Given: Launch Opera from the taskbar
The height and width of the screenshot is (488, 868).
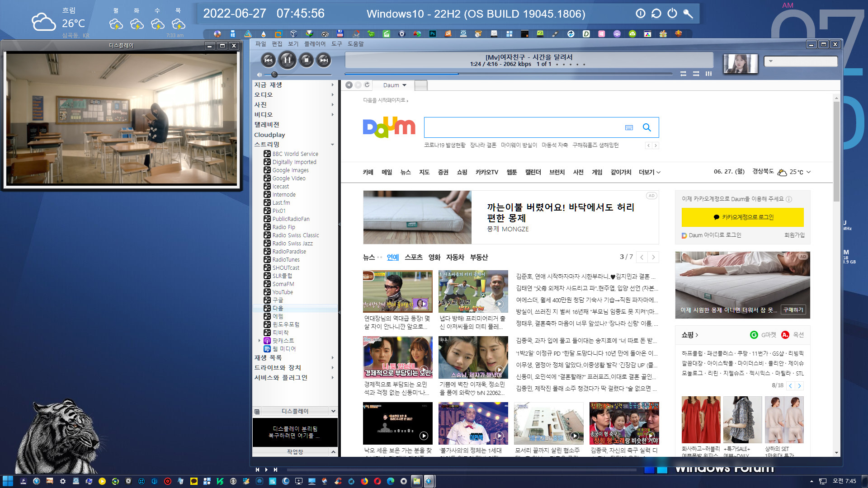Looking at the screenshot, I should [x=377, y=481].
